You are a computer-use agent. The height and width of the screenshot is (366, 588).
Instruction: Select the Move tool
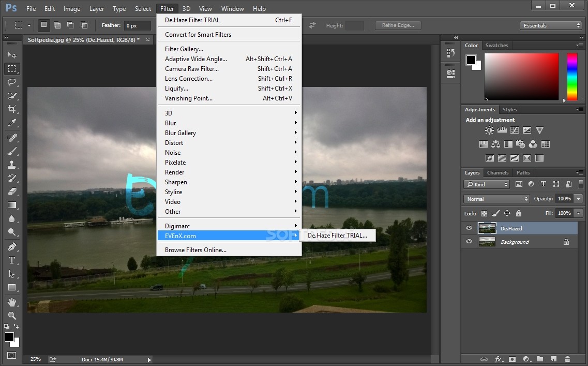coord(12,55)
